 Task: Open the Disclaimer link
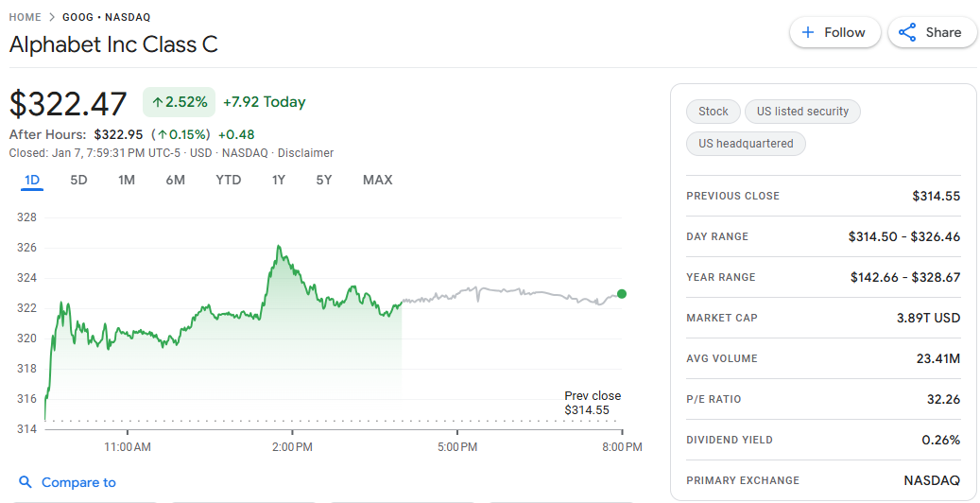click(305, 153)
